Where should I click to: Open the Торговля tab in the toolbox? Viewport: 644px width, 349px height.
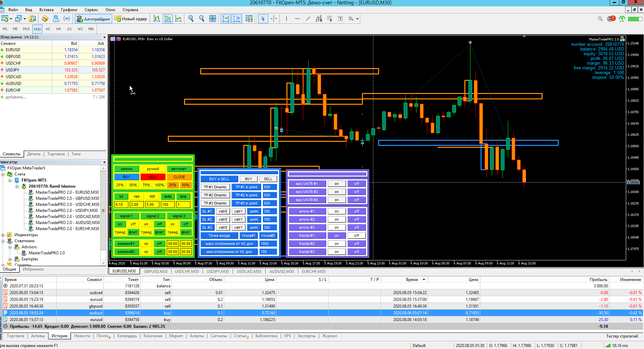point(16,336)
